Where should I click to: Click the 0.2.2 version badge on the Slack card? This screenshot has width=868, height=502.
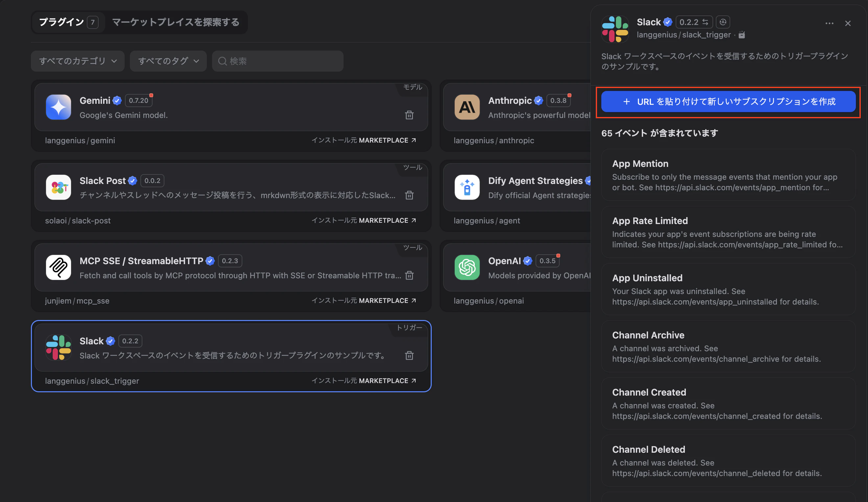coord(130,341)
